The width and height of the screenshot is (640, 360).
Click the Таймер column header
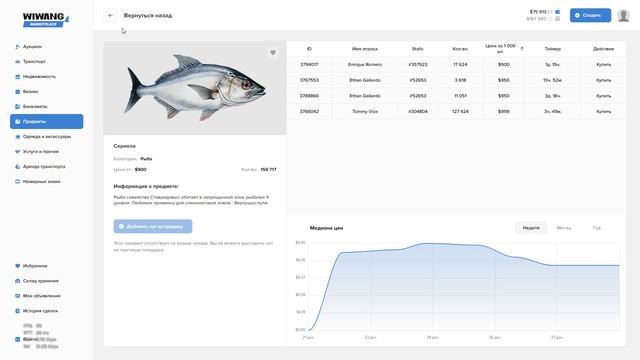553,49
